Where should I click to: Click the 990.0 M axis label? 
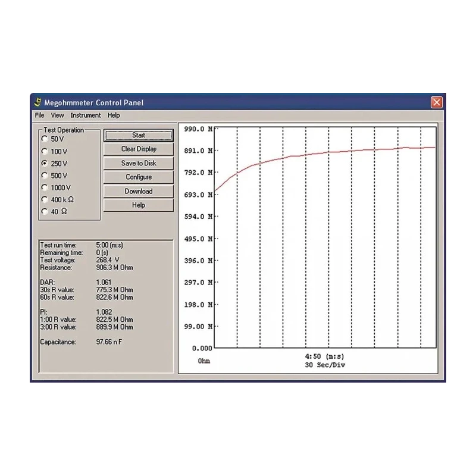pos(198,129)
